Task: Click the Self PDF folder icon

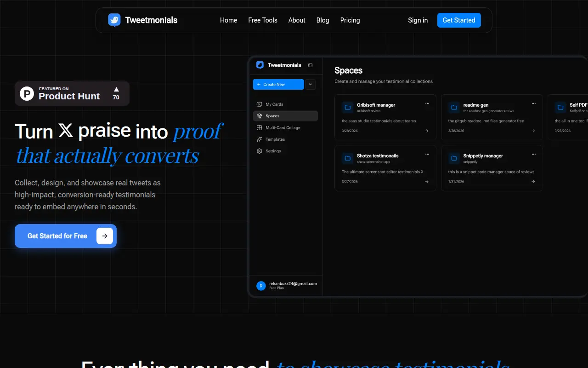Action: tap(560, 107)
